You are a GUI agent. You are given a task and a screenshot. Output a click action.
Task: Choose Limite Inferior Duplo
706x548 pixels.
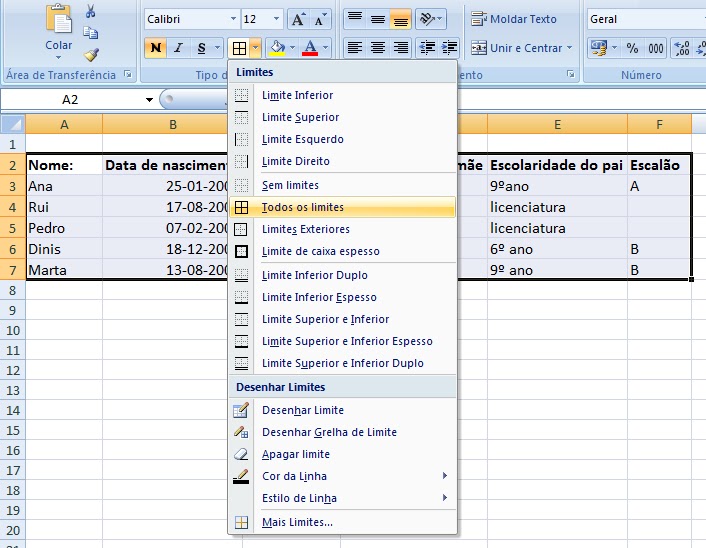(x=342, y=275)
